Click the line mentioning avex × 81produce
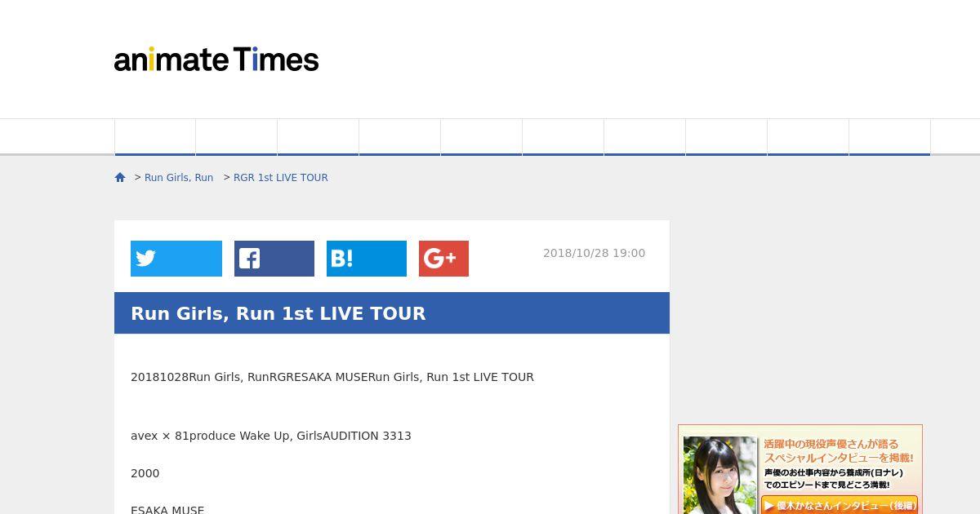The width and height of the screenshot is (980, 514). tap(271, 436)
